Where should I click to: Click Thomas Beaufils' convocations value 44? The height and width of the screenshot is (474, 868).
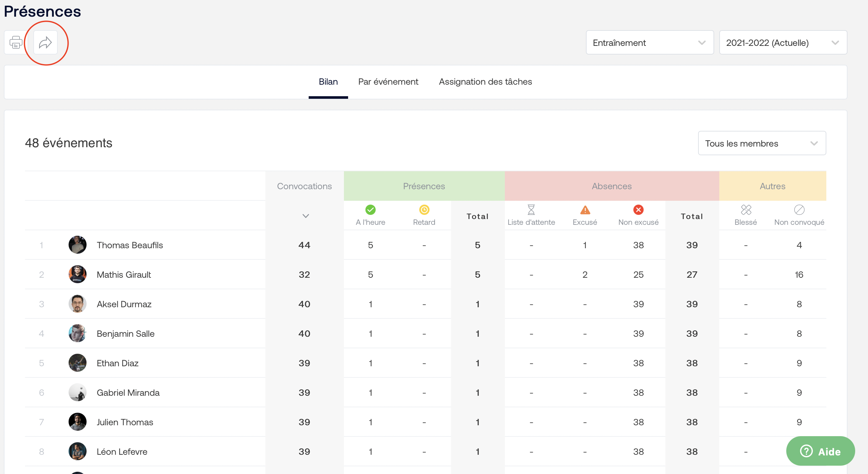pos(304,245)
